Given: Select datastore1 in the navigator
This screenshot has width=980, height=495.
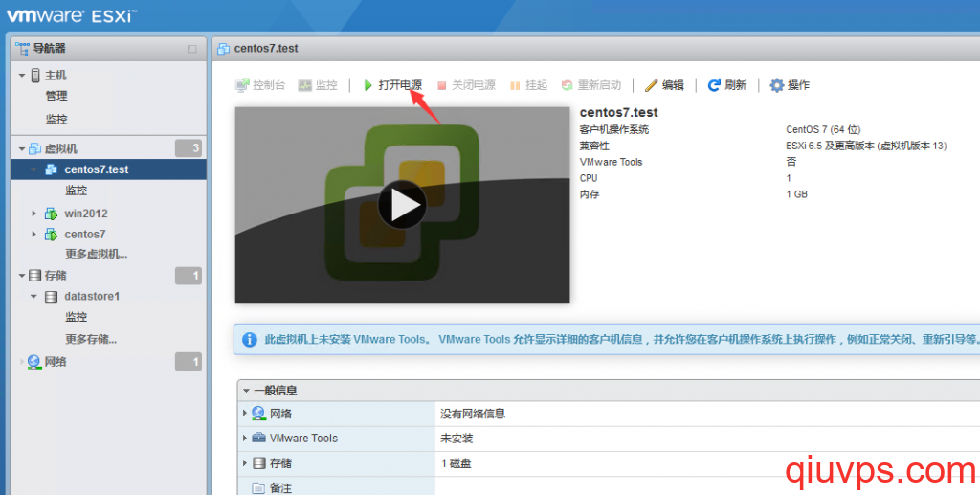Looking at the screenshot, I should click(92, 296).
